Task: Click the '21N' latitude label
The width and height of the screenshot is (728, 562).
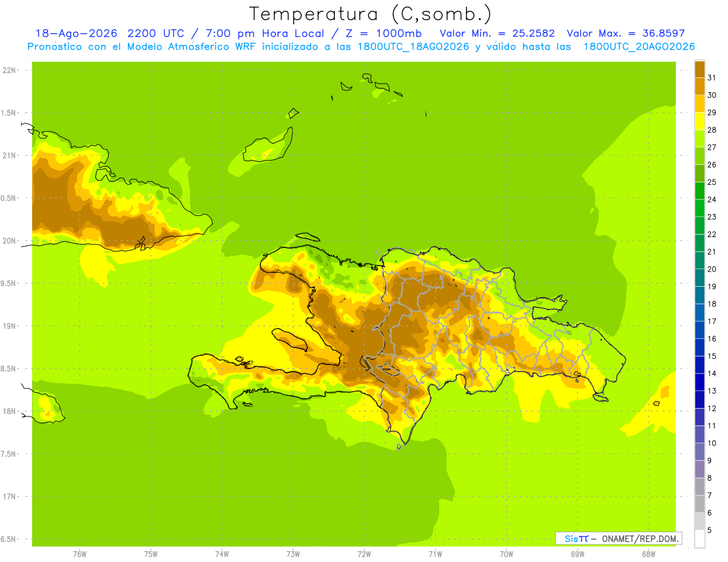Action: 10,156
